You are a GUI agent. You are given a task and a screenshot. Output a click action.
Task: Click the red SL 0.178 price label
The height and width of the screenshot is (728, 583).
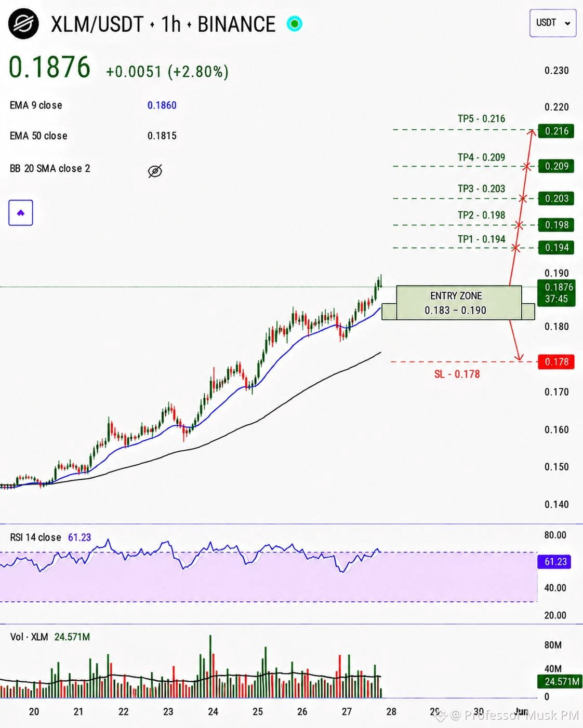tap(556, 362)
